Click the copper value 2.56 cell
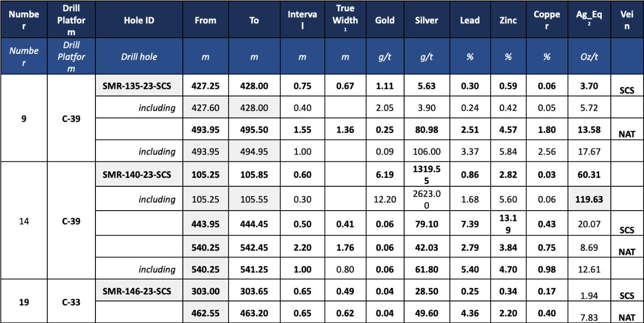This screenshot has width=644, height=323. click(547, 152)
